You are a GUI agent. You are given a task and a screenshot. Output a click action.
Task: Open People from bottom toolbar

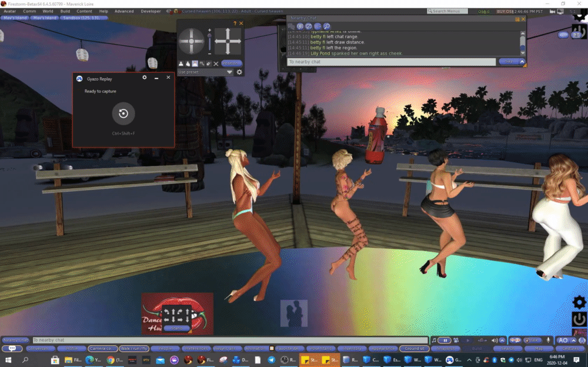pos(165,349)
